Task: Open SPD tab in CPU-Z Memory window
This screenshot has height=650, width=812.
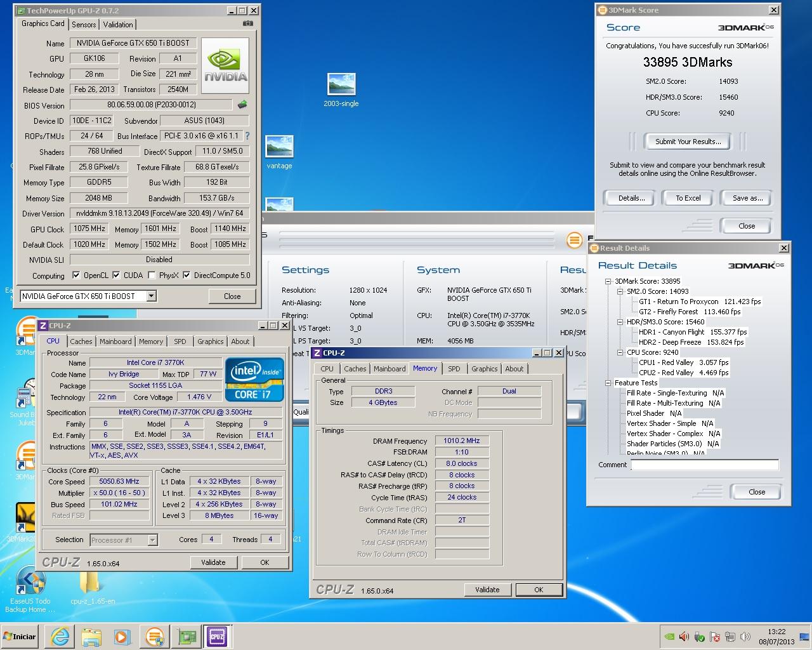Action: pos(454,369)
